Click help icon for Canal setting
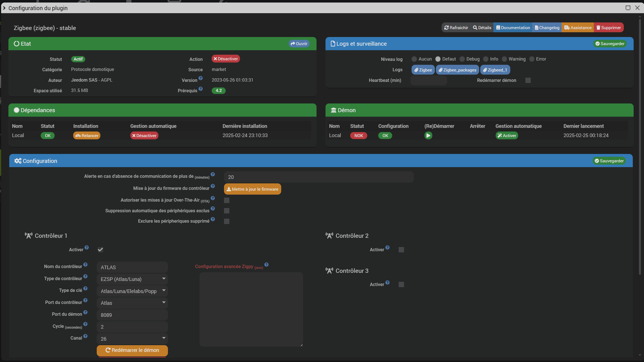 tap(85, 336)
